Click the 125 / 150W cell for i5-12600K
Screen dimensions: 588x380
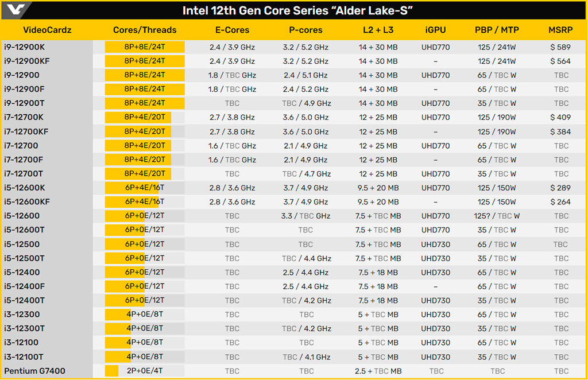pos(497,188)
